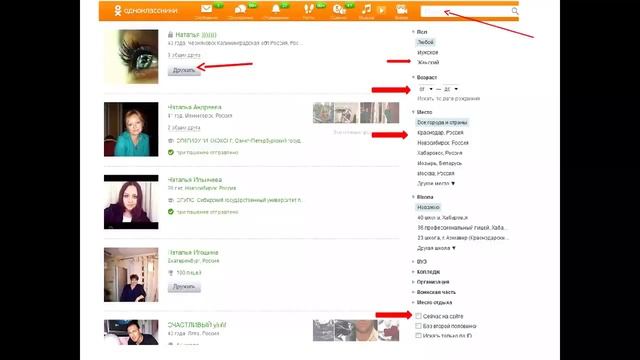Open the Messages envelope icon
Screen dimensions: 640x360
(206, 9)
